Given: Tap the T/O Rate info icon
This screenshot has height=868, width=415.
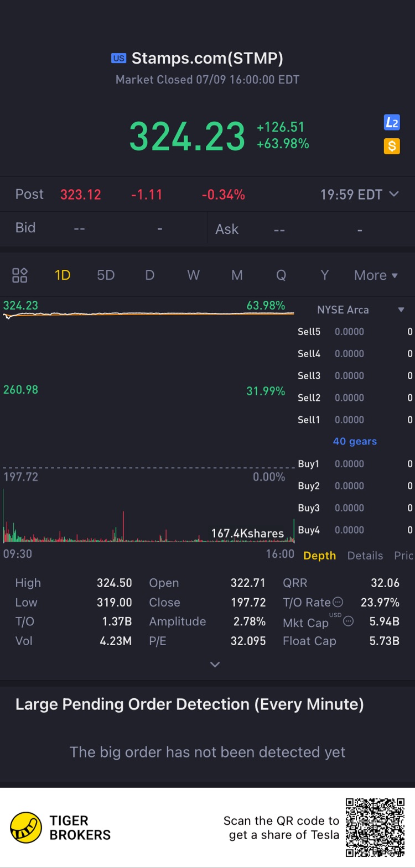Looking at the screenshot, I should (338, 602).
